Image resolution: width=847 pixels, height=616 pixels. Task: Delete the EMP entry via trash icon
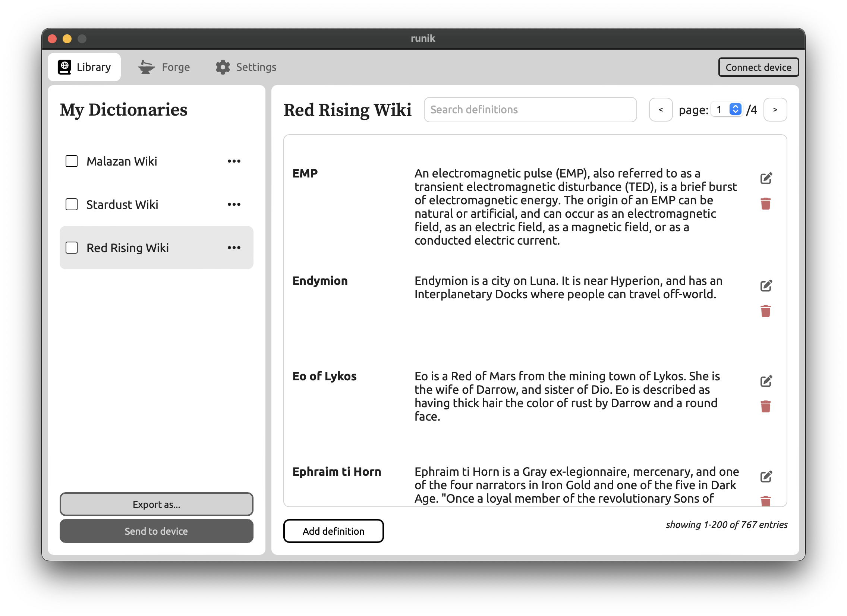click(765, 204)
